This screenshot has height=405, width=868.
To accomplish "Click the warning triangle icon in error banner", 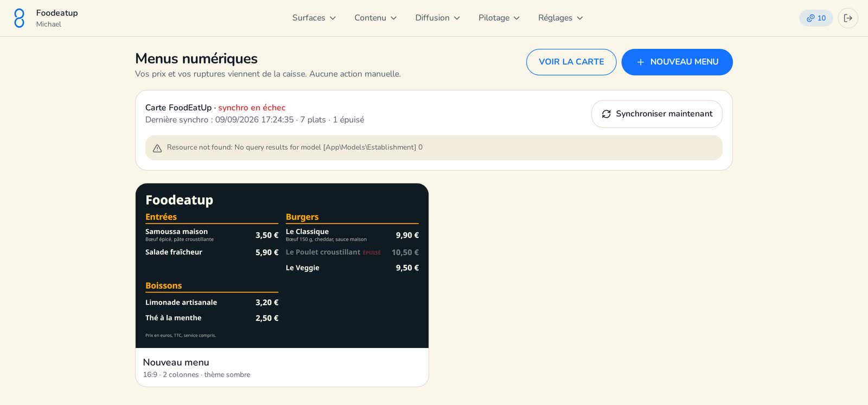I will click(157, 148).
